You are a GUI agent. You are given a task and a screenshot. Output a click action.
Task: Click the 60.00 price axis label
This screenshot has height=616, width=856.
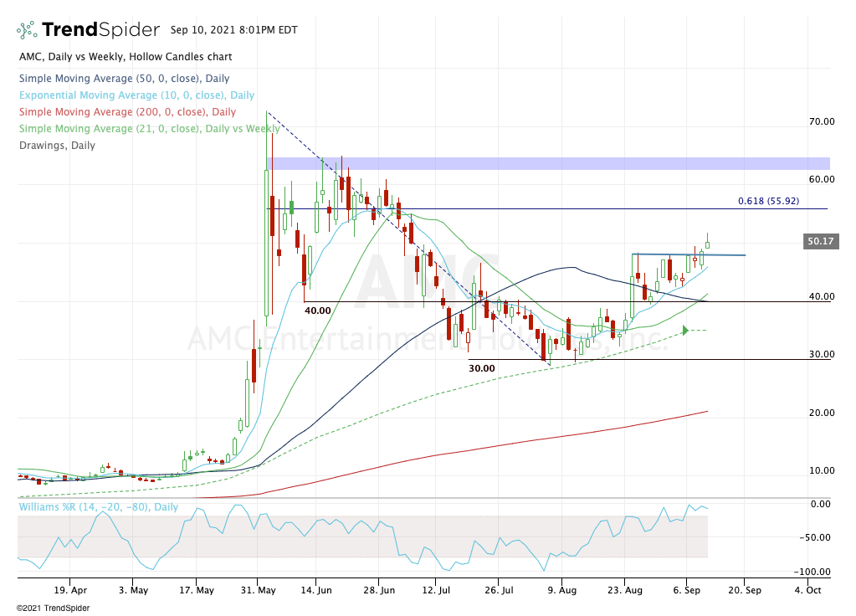pos(822,179)
